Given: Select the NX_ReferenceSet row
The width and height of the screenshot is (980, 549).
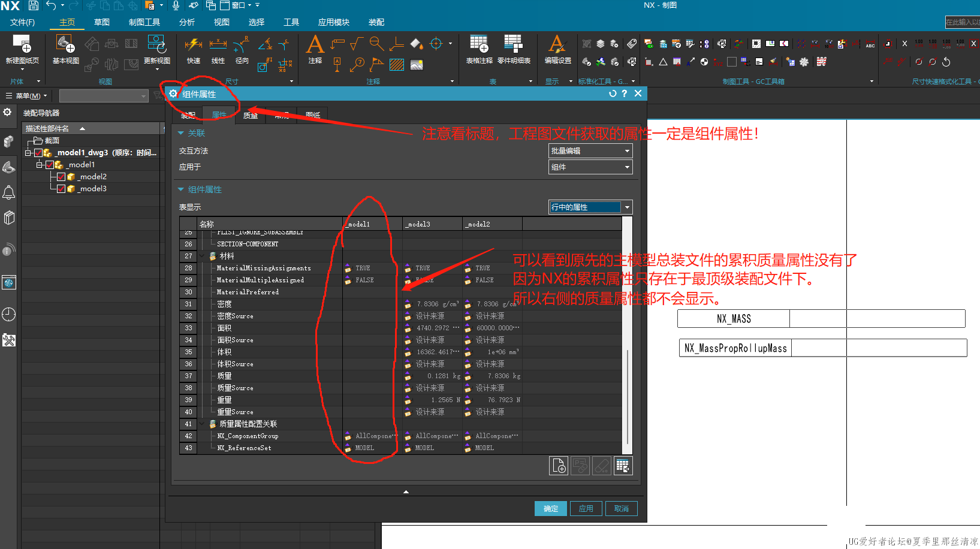Looking at the screenshot, I should tap(400, 448).
